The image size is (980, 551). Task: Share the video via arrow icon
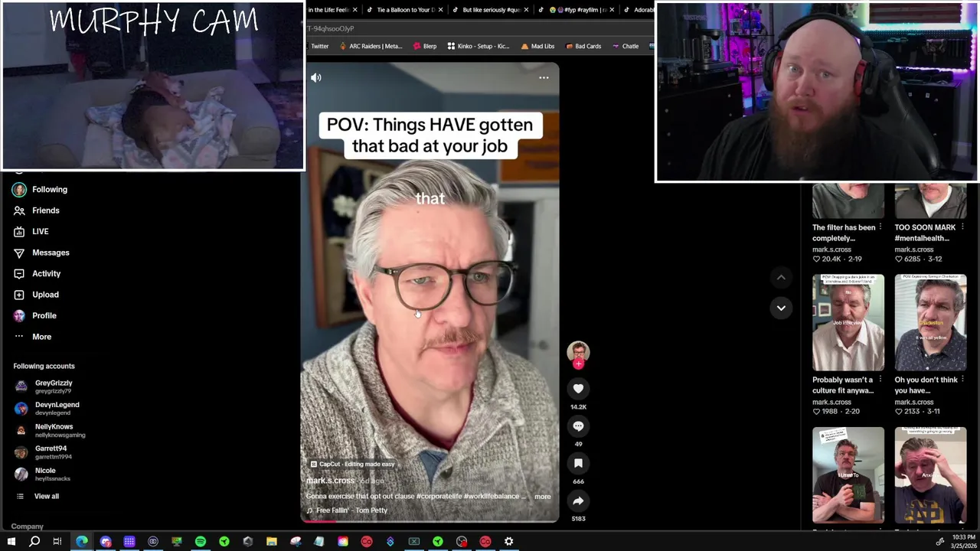[x=578, y=500]
